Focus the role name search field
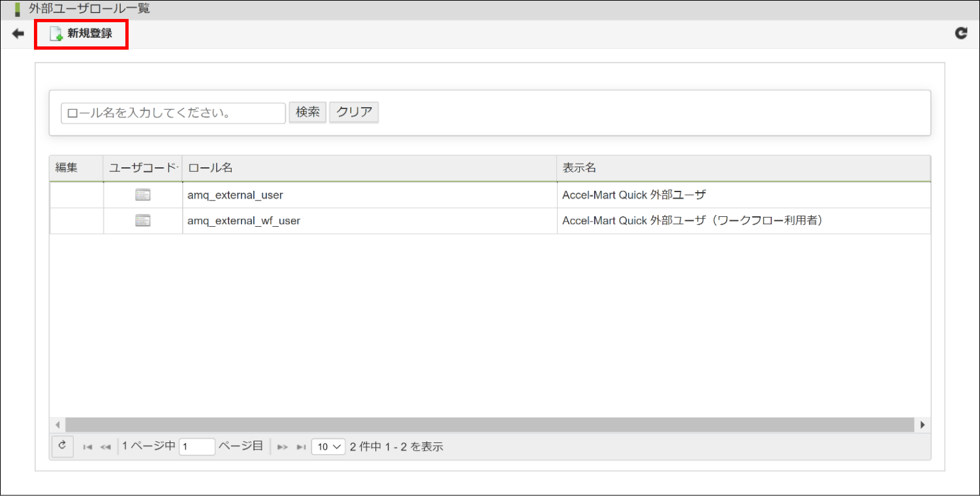This screenshot has width=980, height=496. point(173,113)
